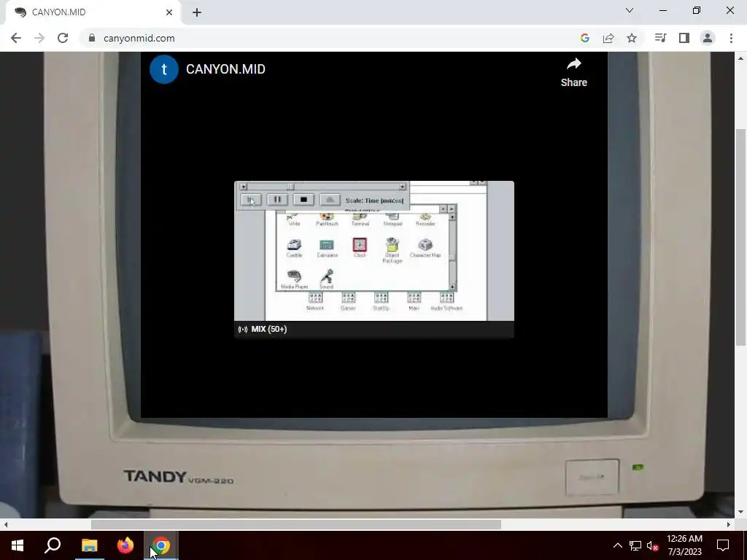
Task: Launch File Explorer from the taskbar
Action: pyautogui.click(x=89, y=545)
